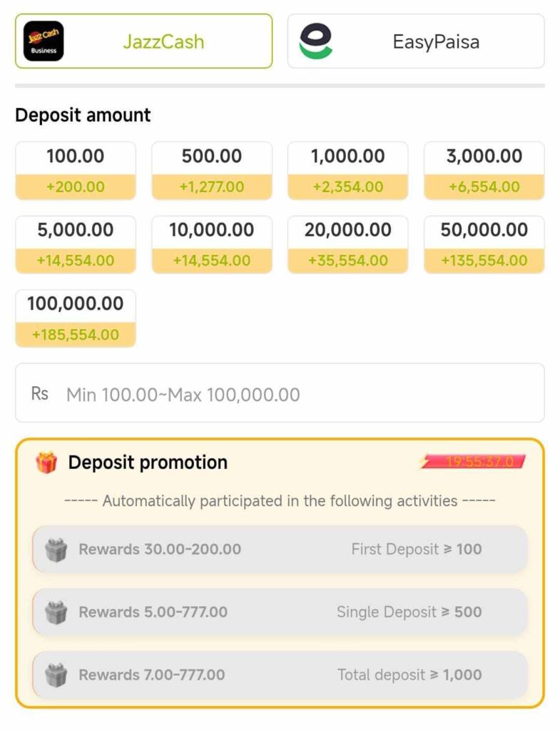Image resolution: width=560 pixels, height=731 pixels.
Task: Choose the 500.00 deposit option
Action: click(x=212, y=171)
